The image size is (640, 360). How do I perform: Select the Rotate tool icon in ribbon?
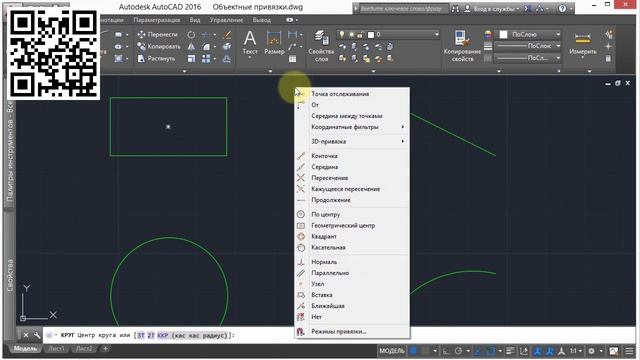tap(191, 35)
